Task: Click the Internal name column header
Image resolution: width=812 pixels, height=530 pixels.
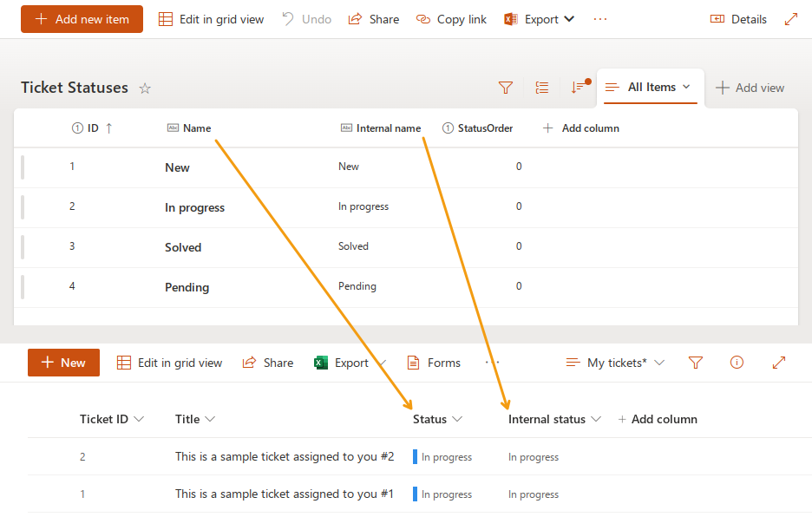Action: click(381, 128)
